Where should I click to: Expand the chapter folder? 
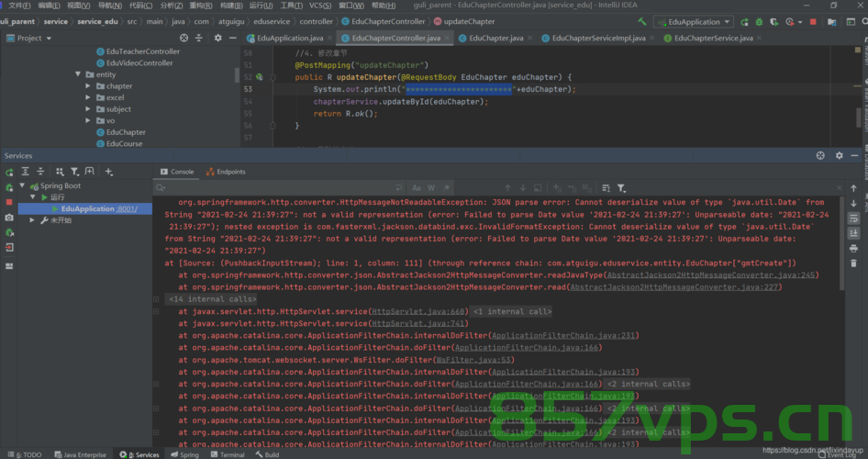[x=87, y=85]
